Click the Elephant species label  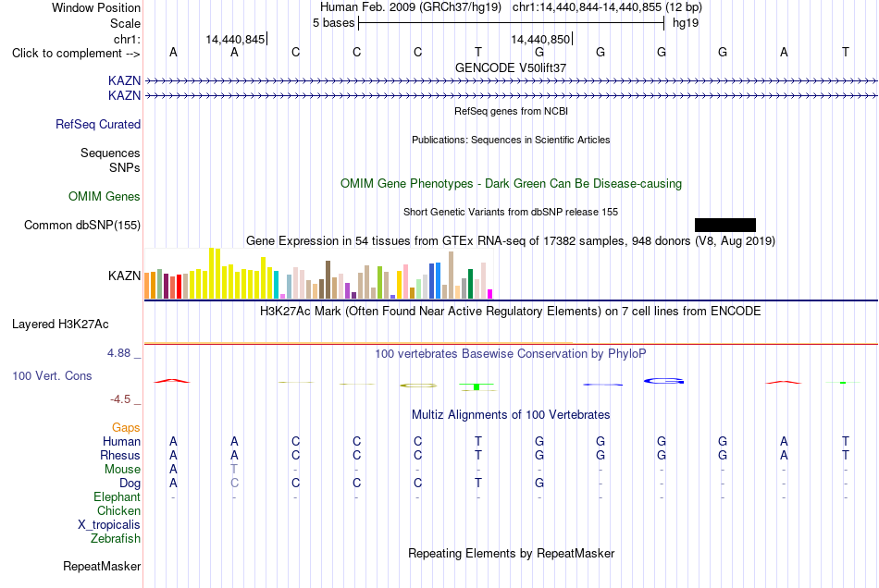tap(117, 496)
